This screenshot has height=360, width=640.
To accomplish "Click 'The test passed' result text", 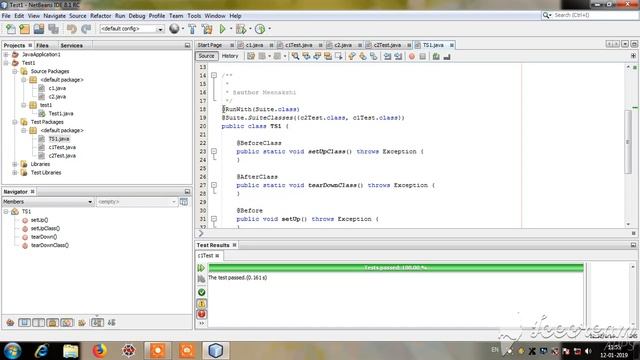I will pos(238,278).
